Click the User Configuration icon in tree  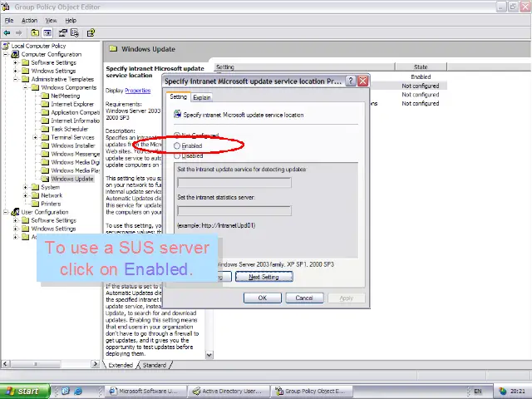(x=15, y=212)
